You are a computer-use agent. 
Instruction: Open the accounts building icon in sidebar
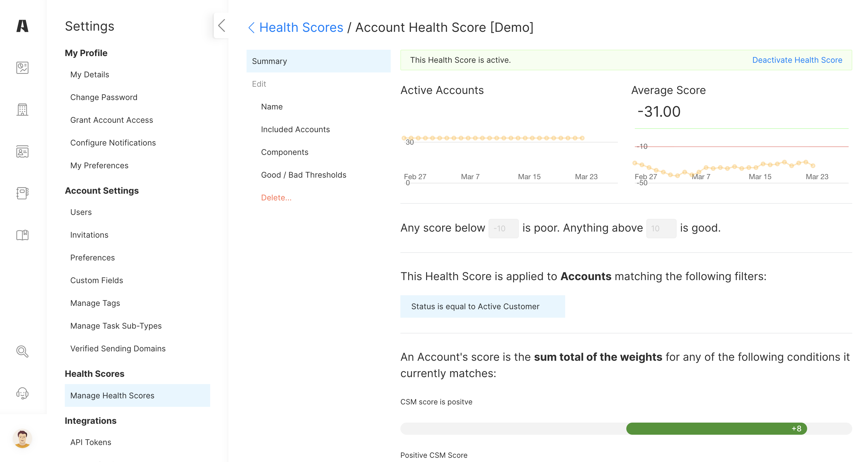coord(22,110)
